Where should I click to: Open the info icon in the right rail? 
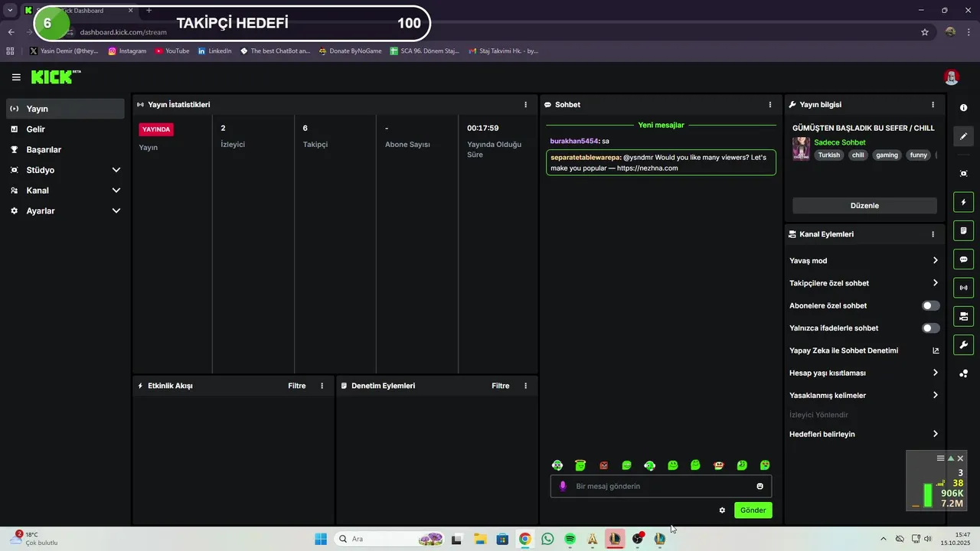pyautogui.click(x=963, y=108)
